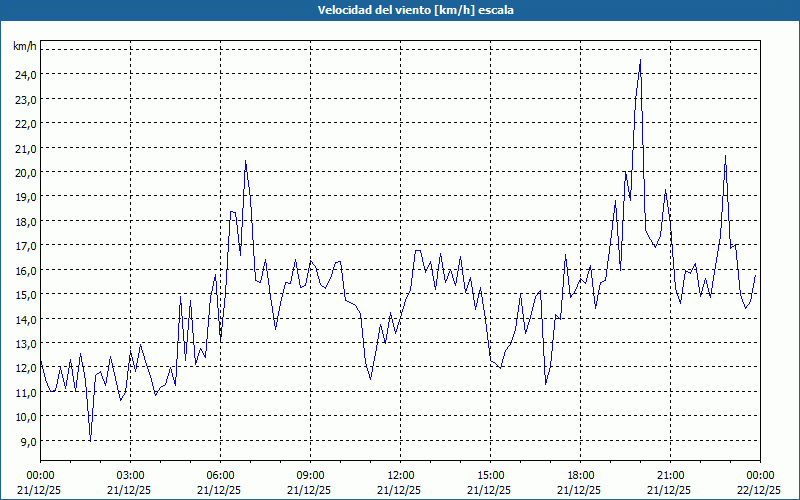Image resolution: width=800 pixels, height=500 pixels.
Task: Choose the 12:00 time label
Action: (400, 475)
